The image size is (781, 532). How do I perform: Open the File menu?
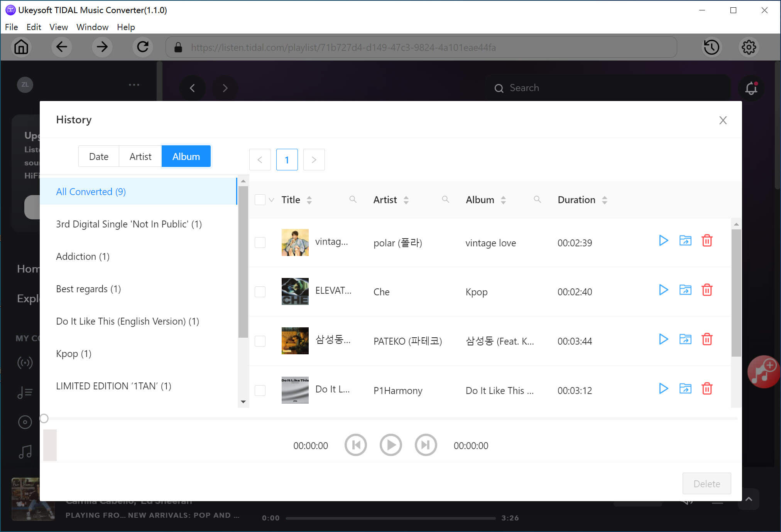pos(11,27)
